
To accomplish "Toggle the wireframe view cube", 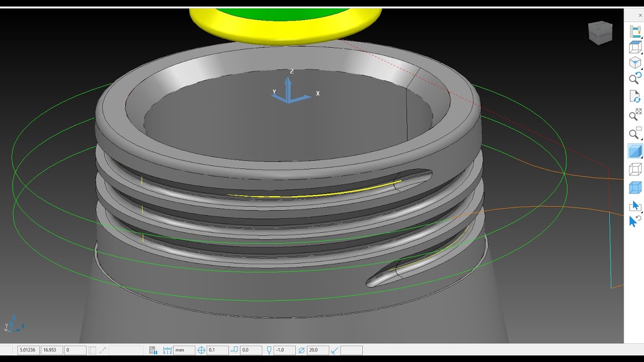I will click(635, 169).
